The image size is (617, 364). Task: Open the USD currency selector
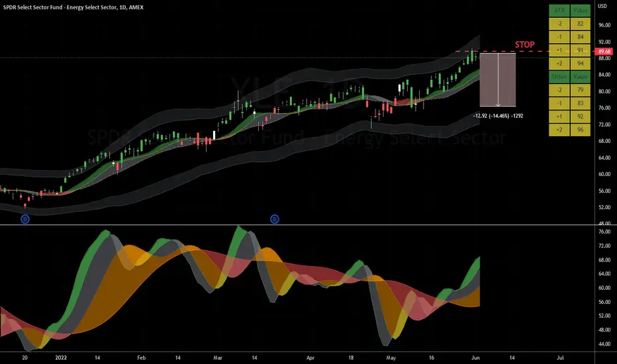tap(602, 7)
